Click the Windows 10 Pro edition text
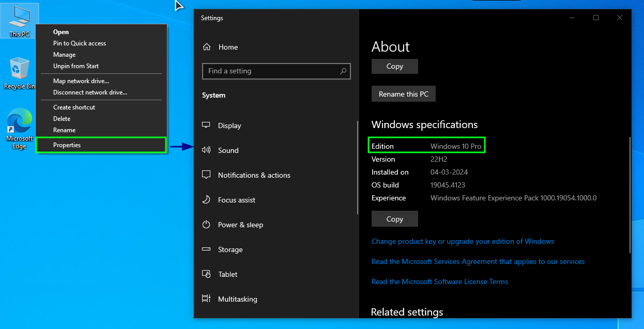The image size is (644, 329). tap(456, 146)
